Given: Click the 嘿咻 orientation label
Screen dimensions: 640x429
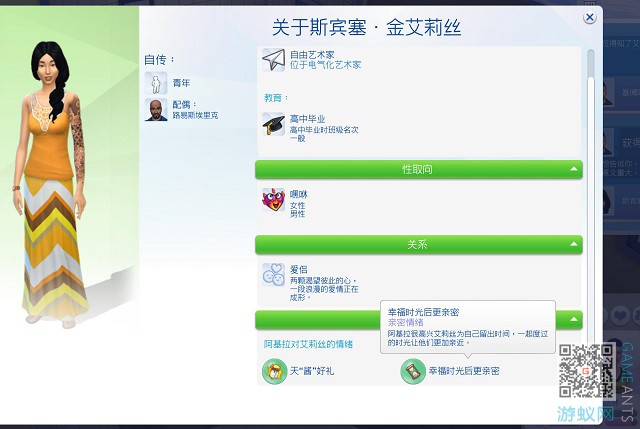Looking at the screenshot, I should 298,194.
